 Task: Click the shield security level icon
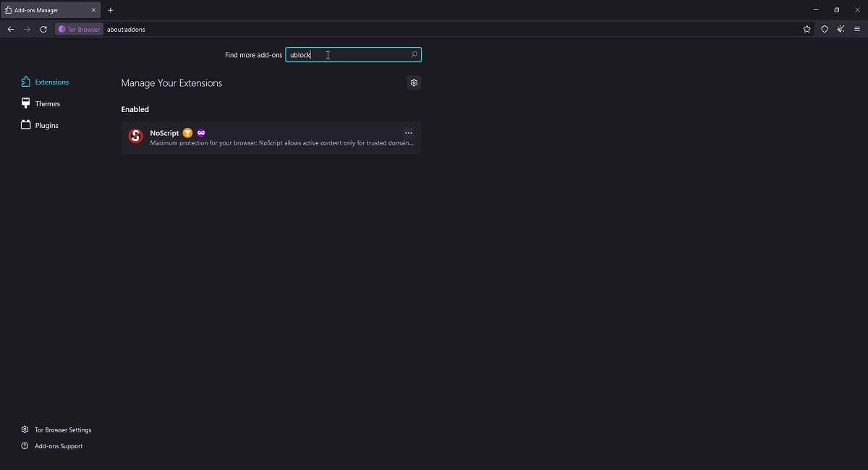click(824, 29)
